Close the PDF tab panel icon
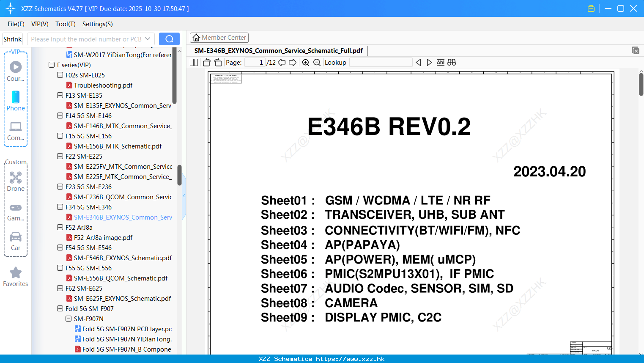The height and width of the screenshot is (363, 644). pos(636,50)
